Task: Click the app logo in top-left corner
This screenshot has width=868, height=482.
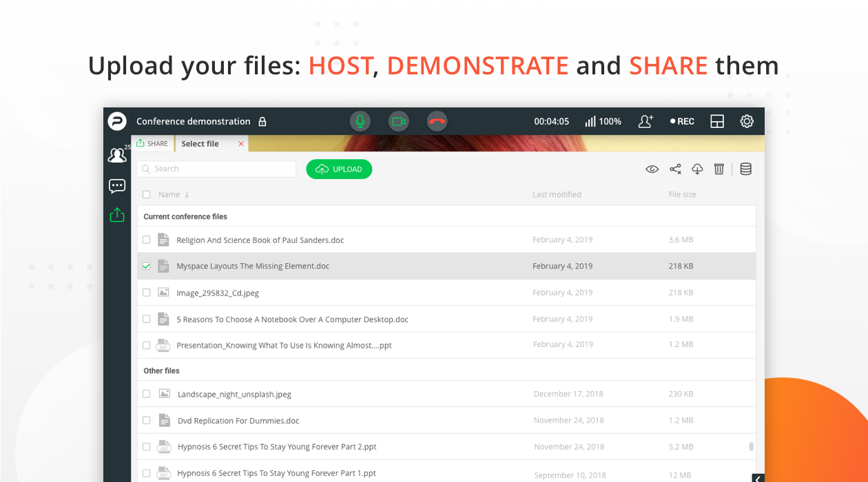Action: 117,121
